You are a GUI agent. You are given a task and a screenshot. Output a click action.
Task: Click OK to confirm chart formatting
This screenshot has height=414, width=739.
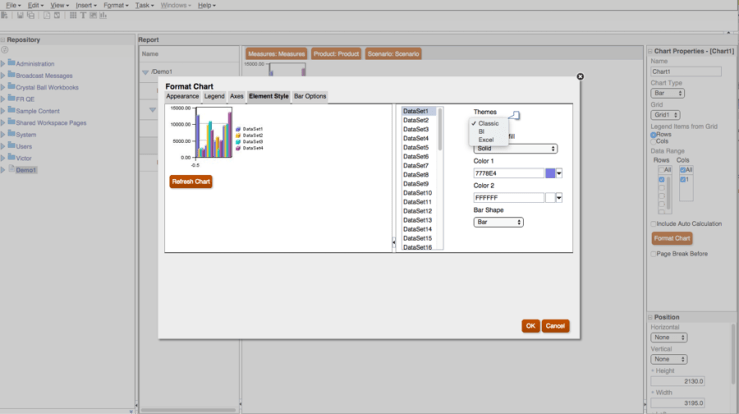coord(530,326)
